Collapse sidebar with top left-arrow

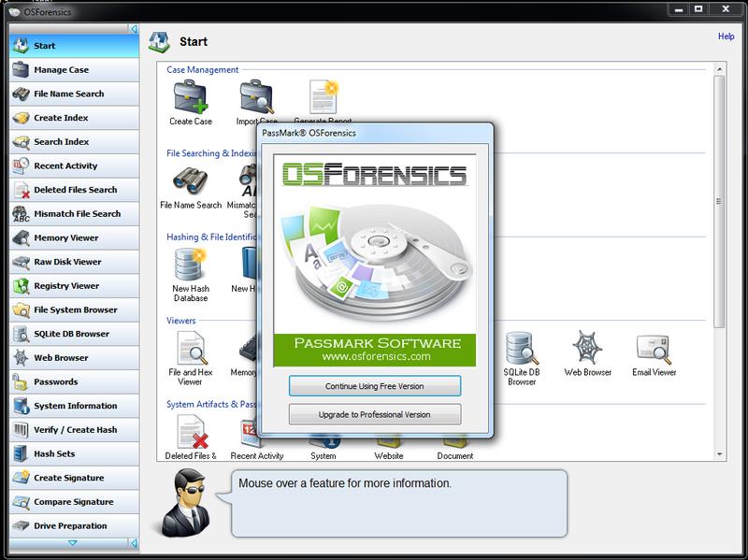point(134,29)
